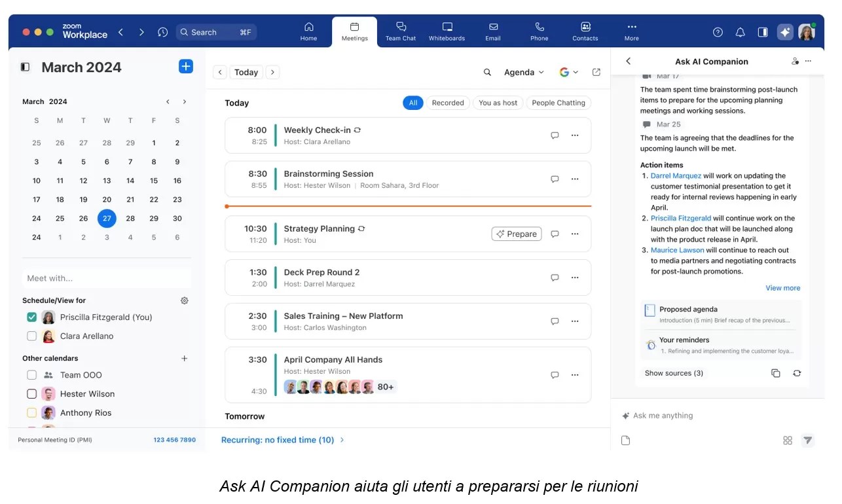Click the Meet with input field
The width and height of the screenshot is (842, 504).
[107, 278]
